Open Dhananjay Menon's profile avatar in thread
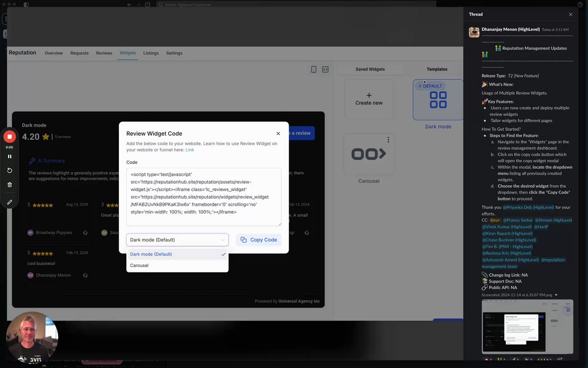The height and width of the screenshot is (368, 588). (474, 32)
